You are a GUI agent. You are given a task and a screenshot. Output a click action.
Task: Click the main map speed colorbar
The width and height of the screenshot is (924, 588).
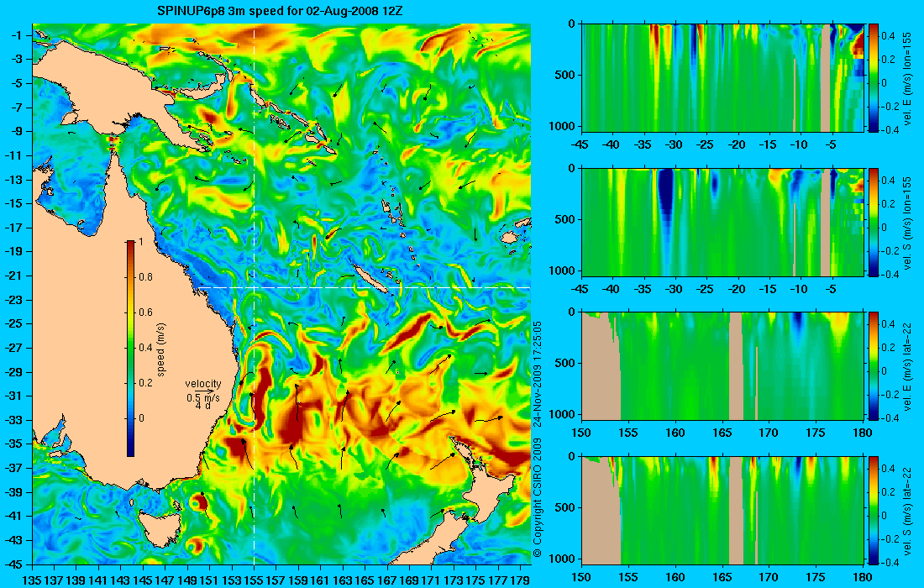(130, 349)
